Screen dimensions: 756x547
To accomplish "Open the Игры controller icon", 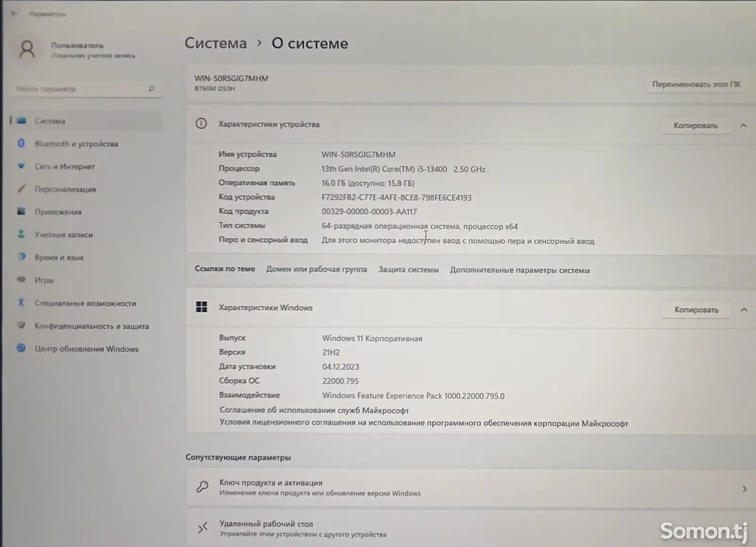I will pos(21,279).
